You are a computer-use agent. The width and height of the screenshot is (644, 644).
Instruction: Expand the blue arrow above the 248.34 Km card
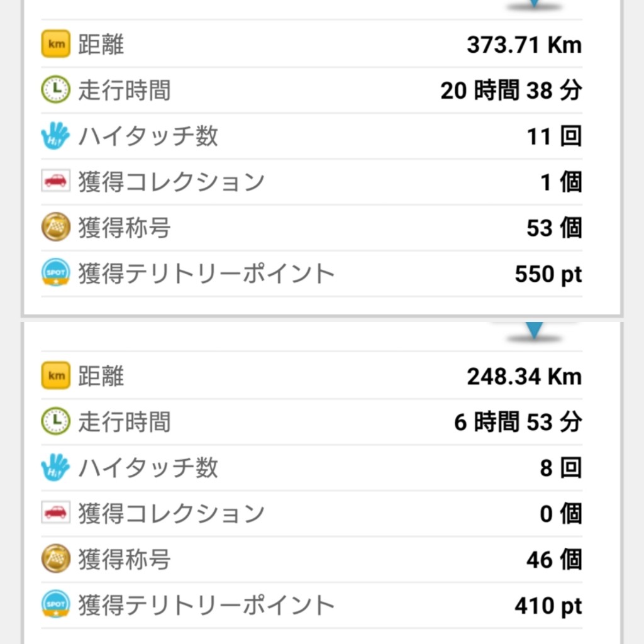point(535,330)
